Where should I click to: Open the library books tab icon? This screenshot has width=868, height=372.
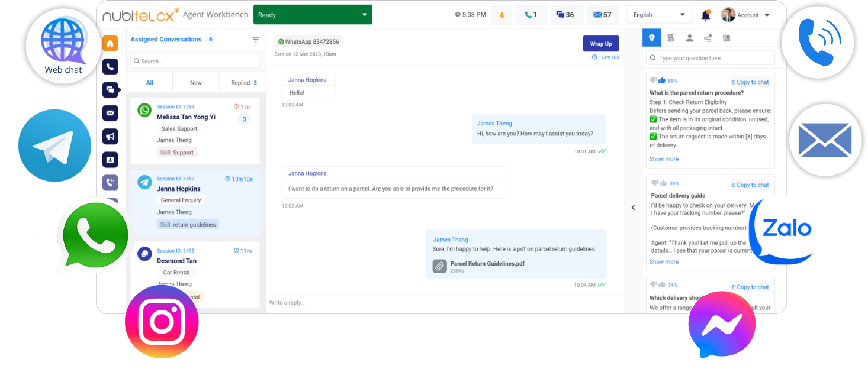[x=726, y=38]
